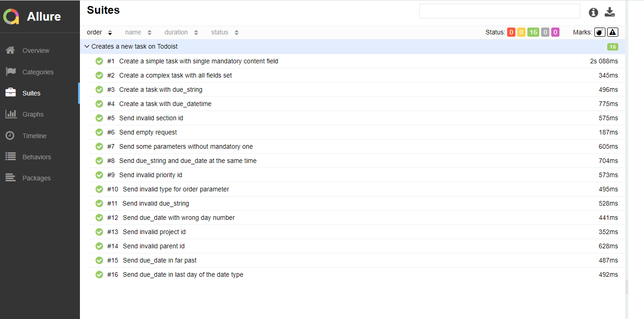Click the 'Suites' page heading

point(103,10)
